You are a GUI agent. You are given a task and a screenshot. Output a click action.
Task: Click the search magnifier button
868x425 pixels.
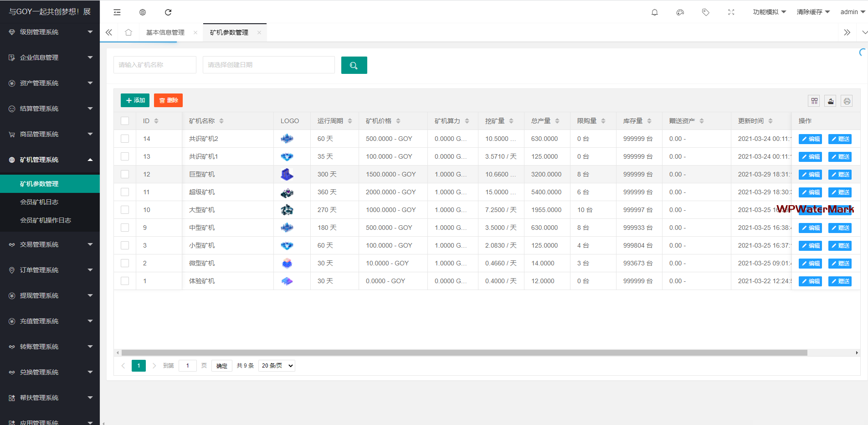tap(354, 65)
